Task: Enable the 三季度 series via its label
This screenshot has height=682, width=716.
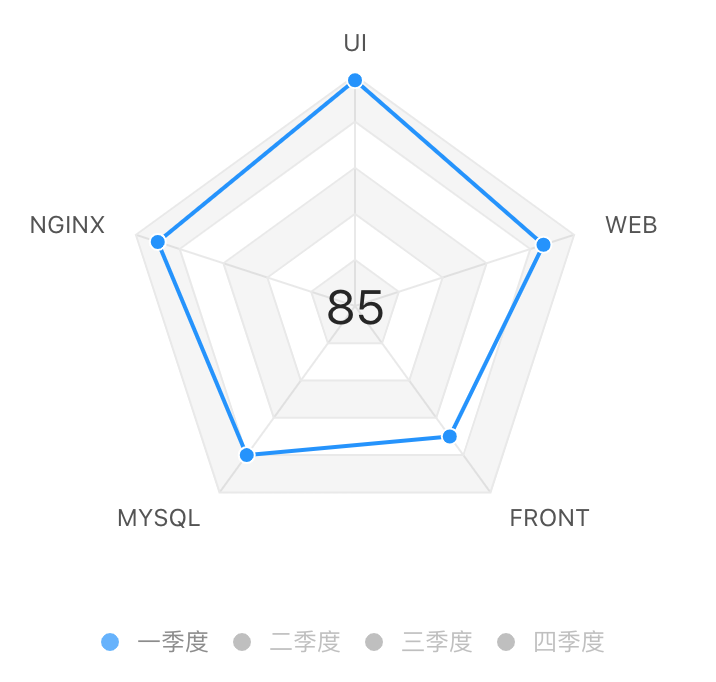Action: pyautogui.click(x=437, y=642)
